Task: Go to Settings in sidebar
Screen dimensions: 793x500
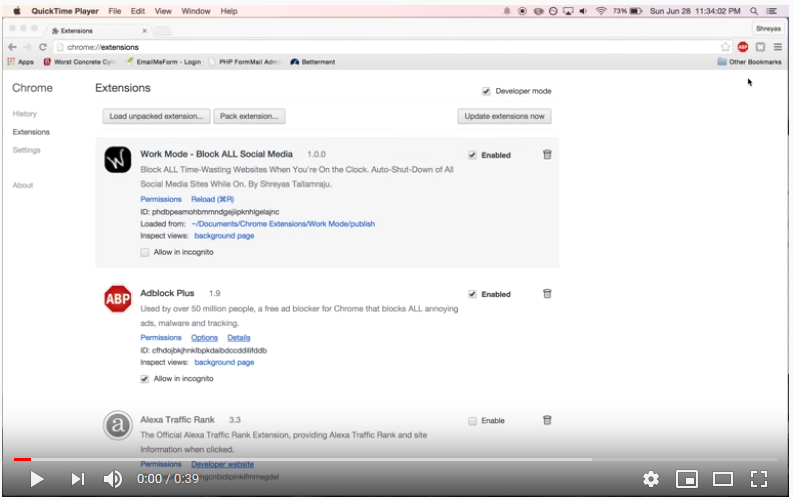Action: tap(26, 150)
